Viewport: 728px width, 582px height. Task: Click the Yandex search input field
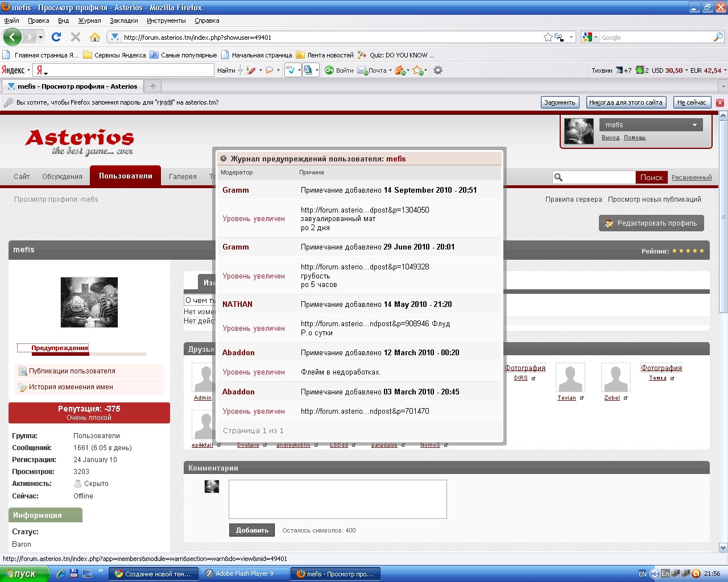[x=132, y=70]
